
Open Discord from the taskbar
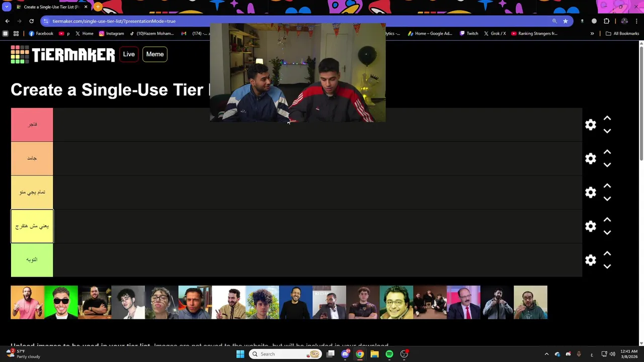point(345,354)
